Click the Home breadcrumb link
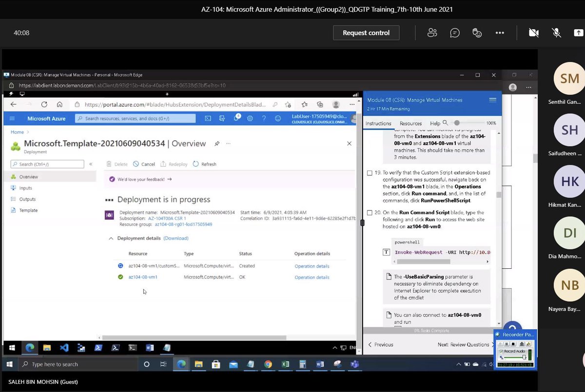Image resolution: width=585 pixels, height=392 pixels. (x=17, y=132)
